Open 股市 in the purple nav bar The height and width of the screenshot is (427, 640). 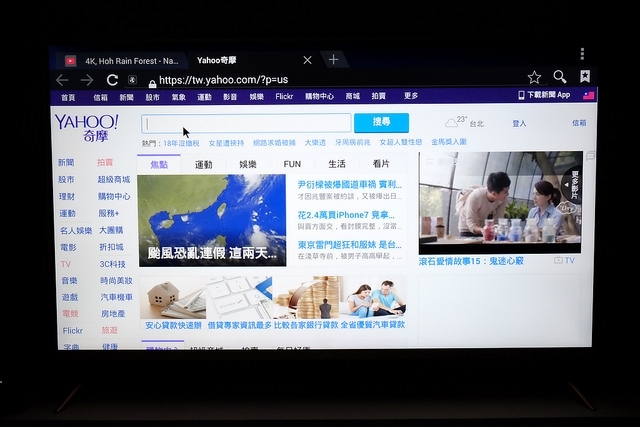click(152, 97)
